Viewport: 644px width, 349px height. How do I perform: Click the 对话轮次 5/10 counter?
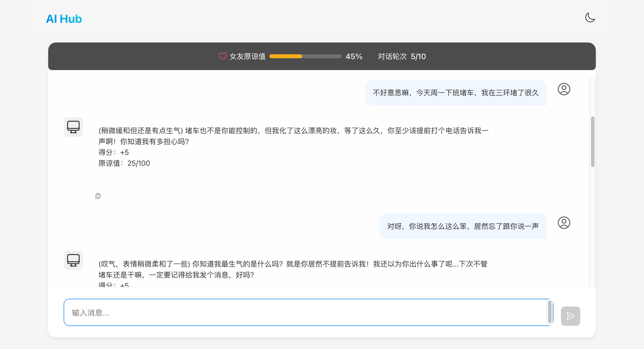pos(402,56)
